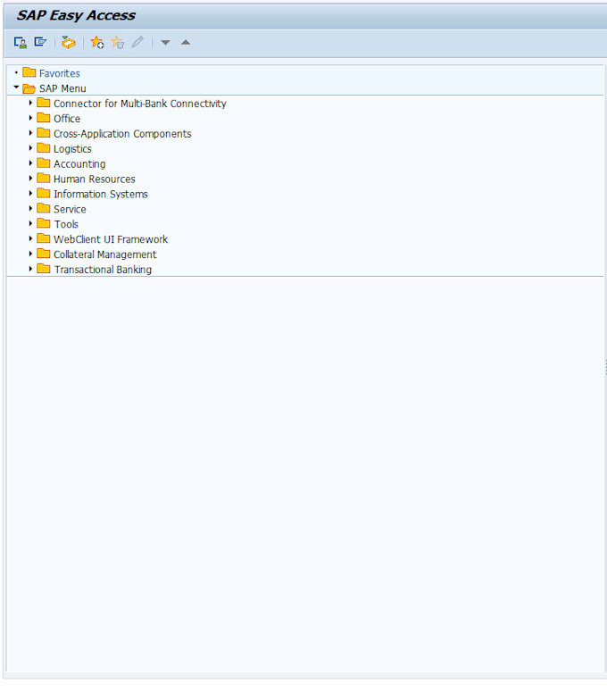The image size is (607, 700).
Task: Click the Accounting folder icon
Action: [43, 162]
